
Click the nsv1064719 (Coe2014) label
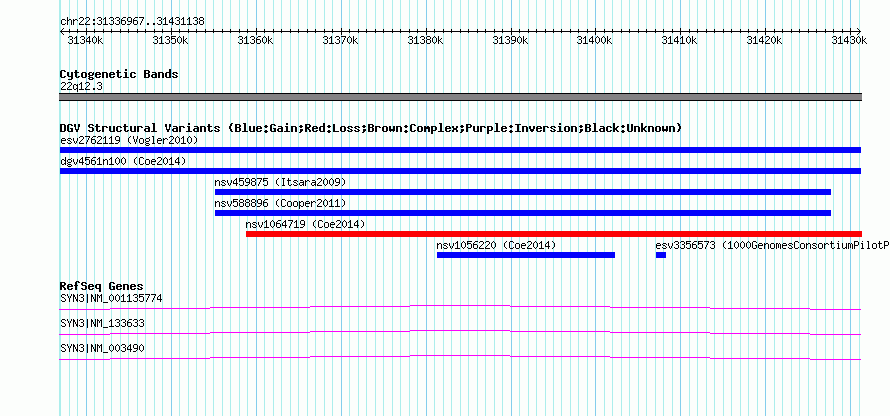pos(305,224)
